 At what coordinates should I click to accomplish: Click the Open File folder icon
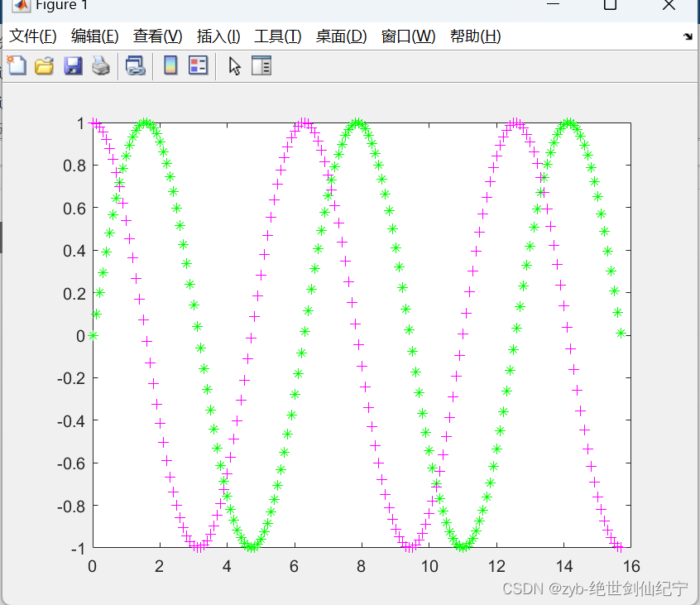tap(44, 65)
